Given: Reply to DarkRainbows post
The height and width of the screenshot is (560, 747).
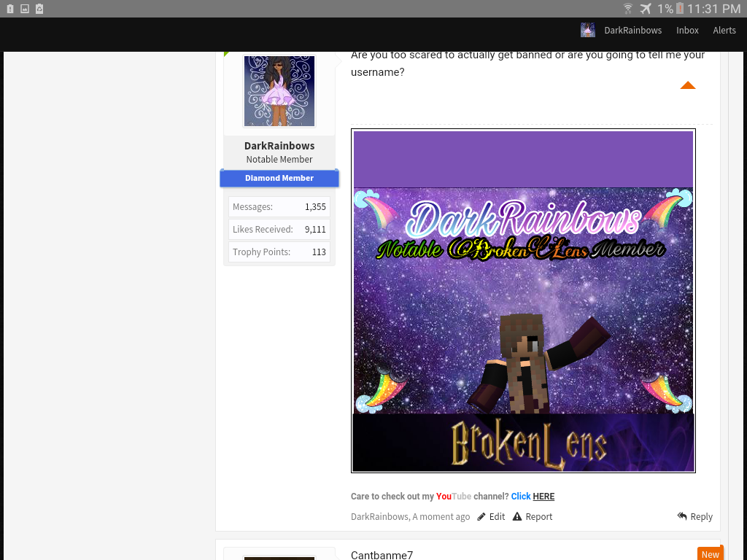Looking at the screenshot, I should (701, 517).
